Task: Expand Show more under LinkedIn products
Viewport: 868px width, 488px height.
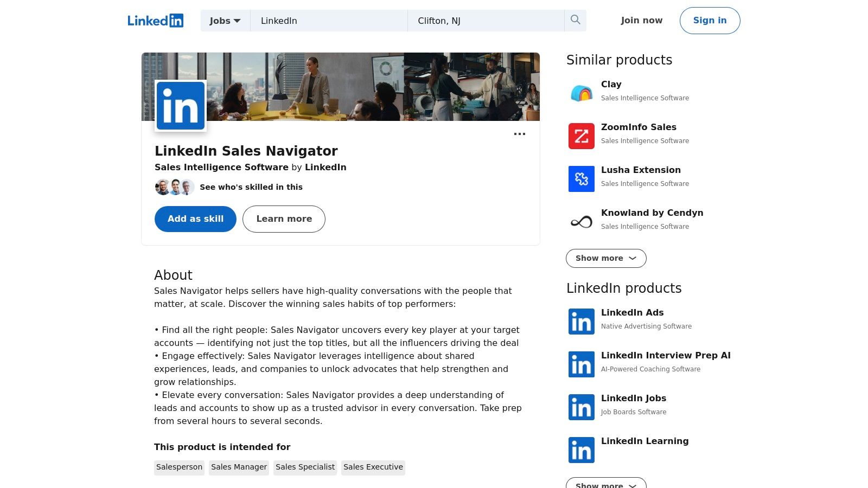Action: pos(605,485)
